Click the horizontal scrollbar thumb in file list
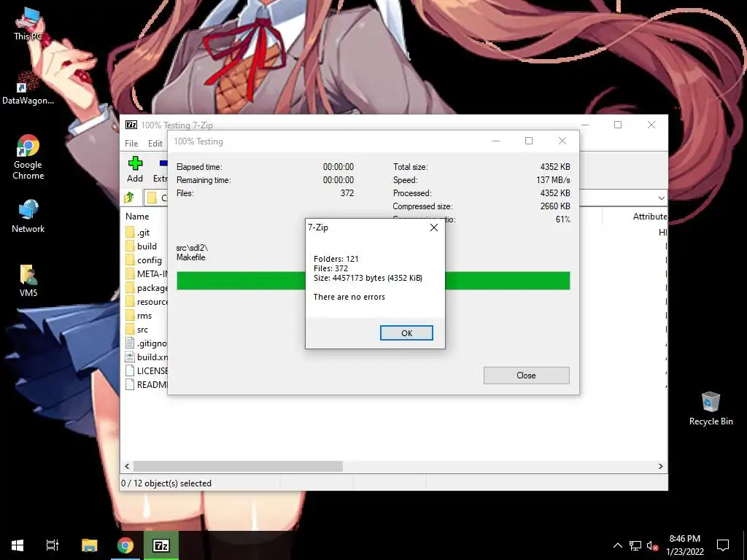Screen dimensions: 747x560 238,466
